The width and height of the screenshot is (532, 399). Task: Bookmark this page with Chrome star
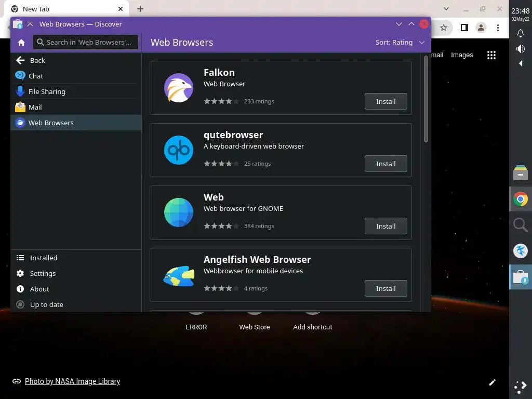444,28
